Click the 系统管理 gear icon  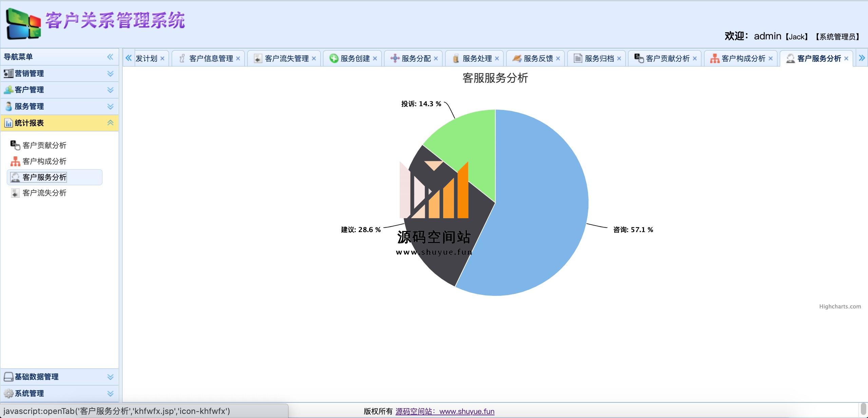(8, 393)
